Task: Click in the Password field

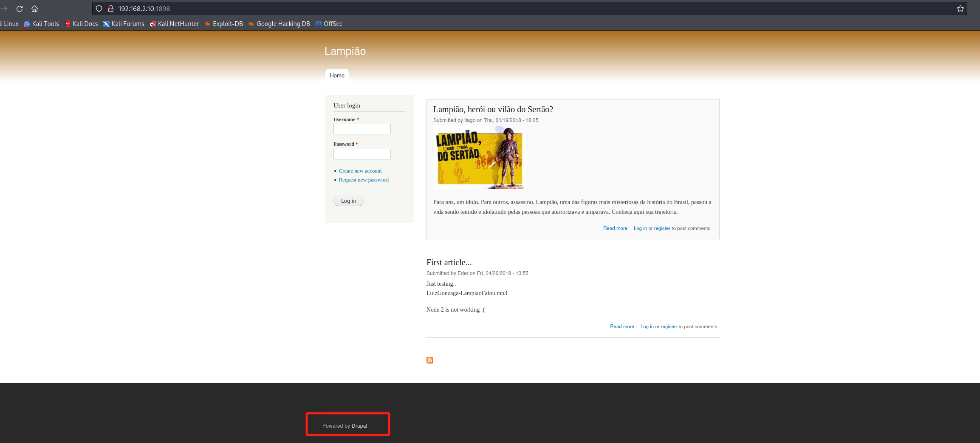Action: (x=362, y=154)
